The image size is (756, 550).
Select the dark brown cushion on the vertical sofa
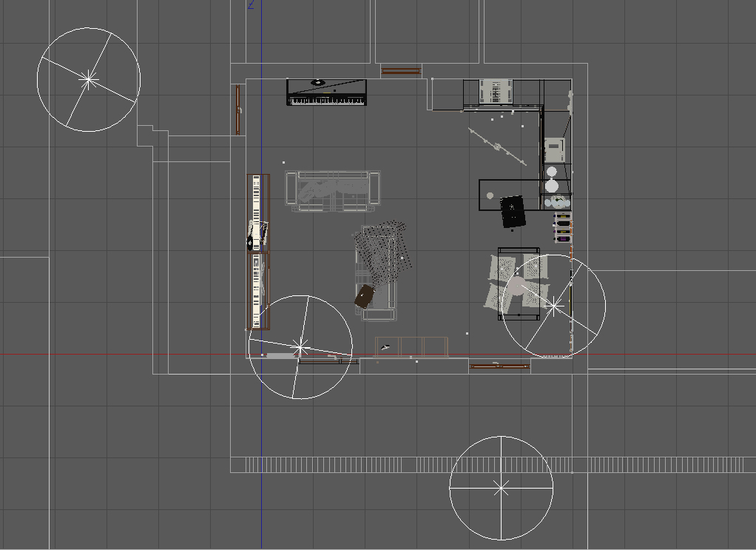(365, 296)
